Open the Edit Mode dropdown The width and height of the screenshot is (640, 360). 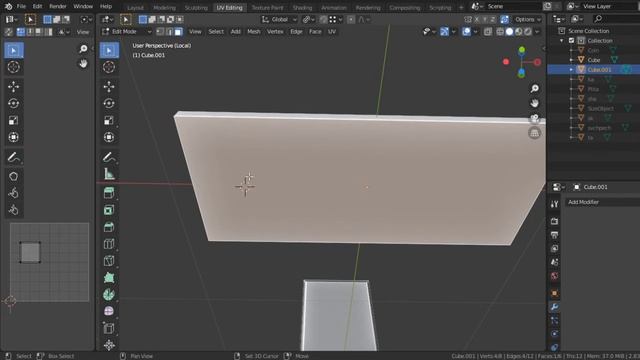(127, 32)
